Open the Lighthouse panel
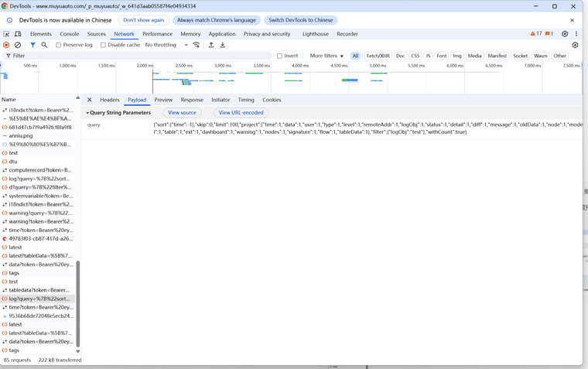Viewport: 588px width, 369px height. (316, 34)
